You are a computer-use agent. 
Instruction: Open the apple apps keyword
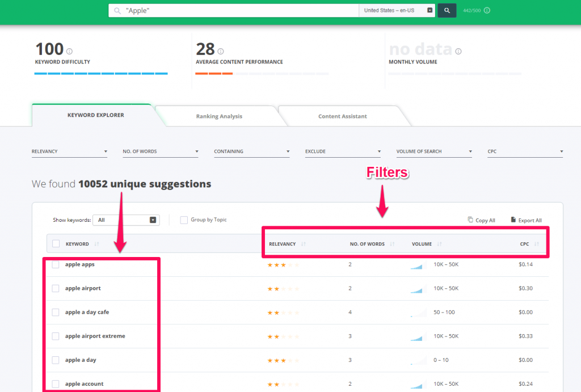(79, 264)
